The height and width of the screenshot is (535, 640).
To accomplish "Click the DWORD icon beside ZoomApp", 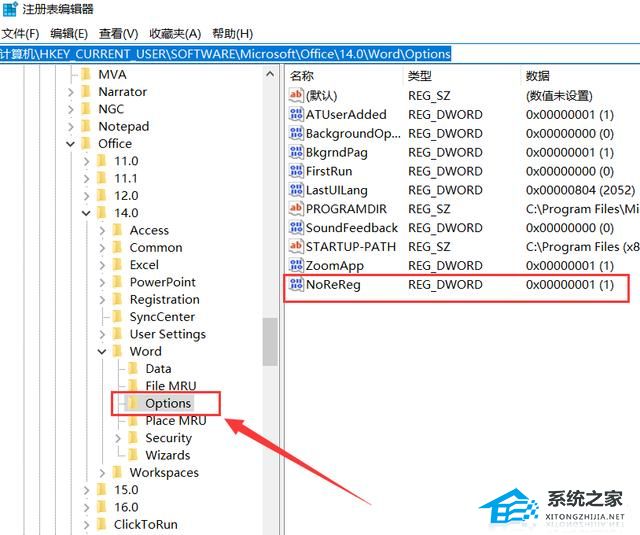I will [296, 265].
